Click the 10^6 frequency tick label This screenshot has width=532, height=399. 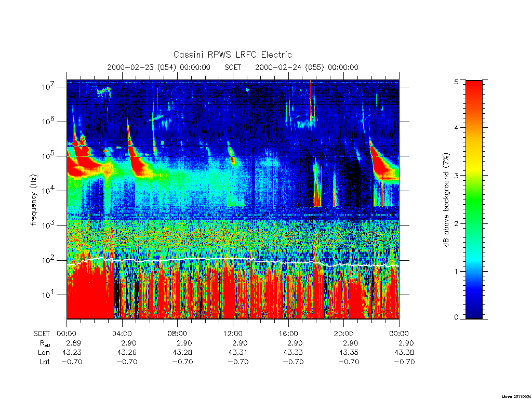click(x=49, y=121)
